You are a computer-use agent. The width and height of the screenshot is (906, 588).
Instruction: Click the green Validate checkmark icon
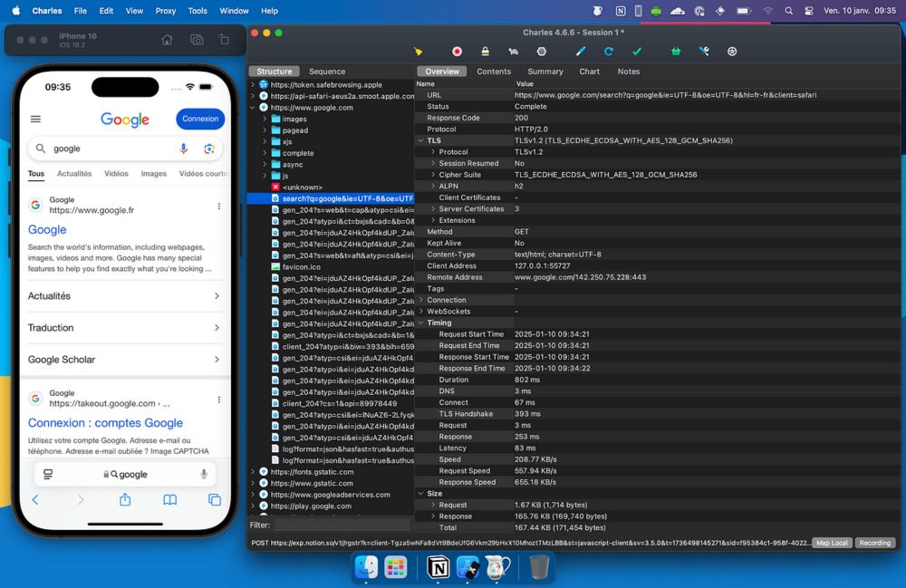point(637,52)
